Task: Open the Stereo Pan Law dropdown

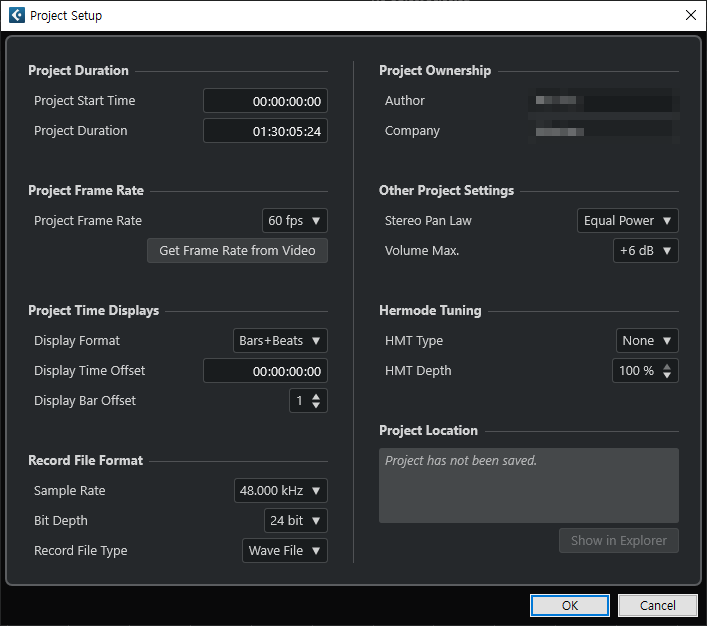Action: click(628, 221)
